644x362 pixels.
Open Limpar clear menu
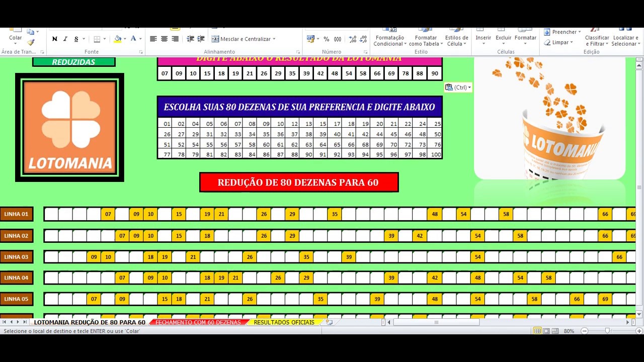click(558, 43)
